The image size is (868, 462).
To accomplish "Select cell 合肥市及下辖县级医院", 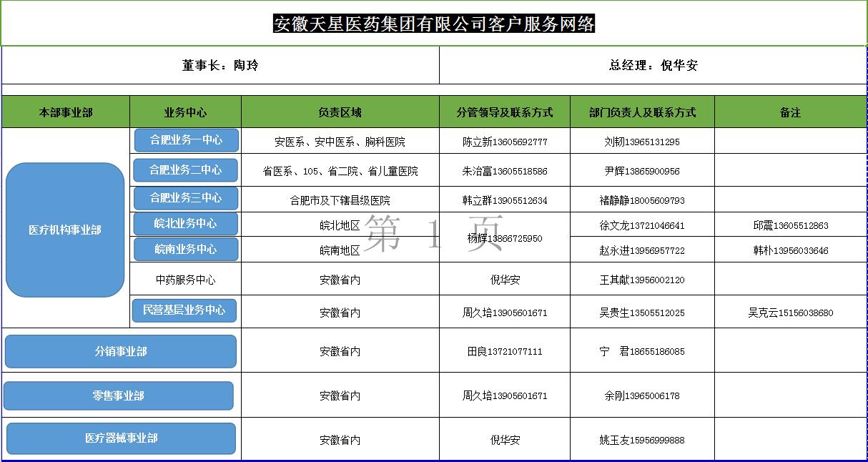I will pyautogui.click(x=340, y=200).
